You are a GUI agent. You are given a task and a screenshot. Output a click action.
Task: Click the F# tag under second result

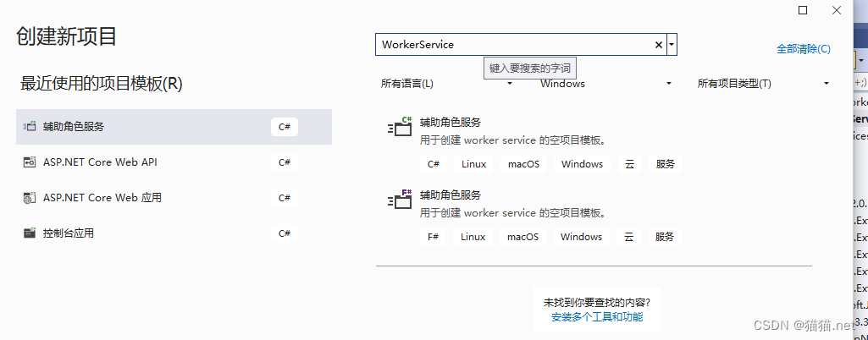tap(434, 237)
